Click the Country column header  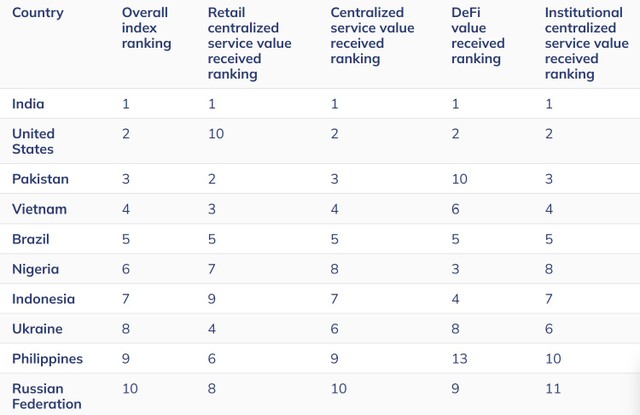pyautogui.click(x=38, y=13)
